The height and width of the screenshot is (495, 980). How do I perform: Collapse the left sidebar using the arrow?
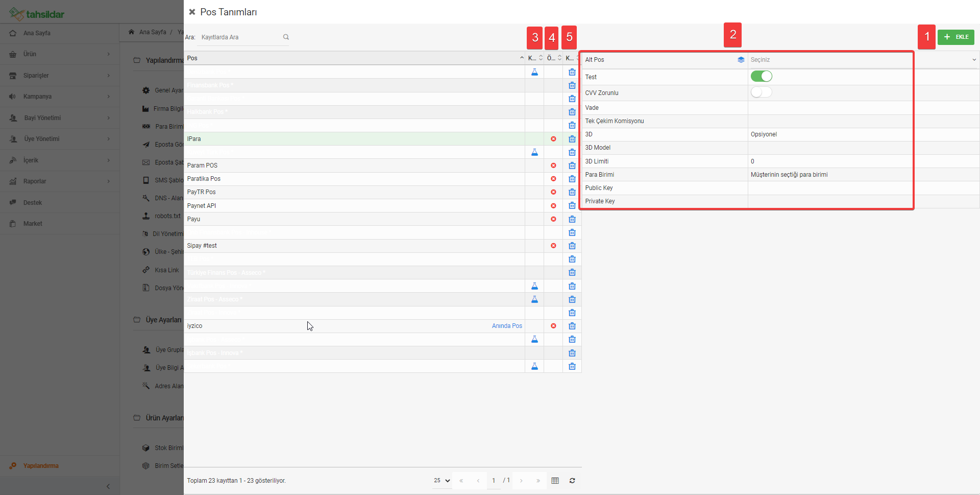[x=108, y=486]
